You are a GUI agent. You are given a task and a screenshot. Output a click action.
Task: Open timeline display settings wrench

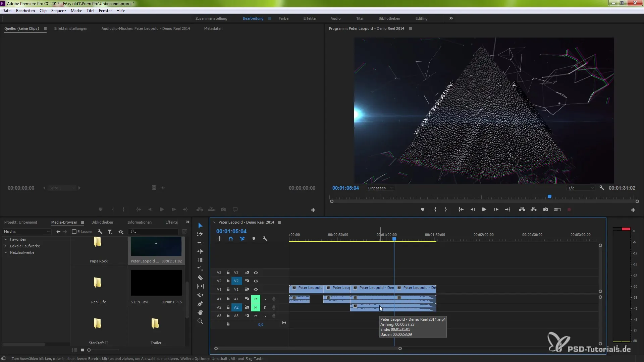[x=265, y=239]
